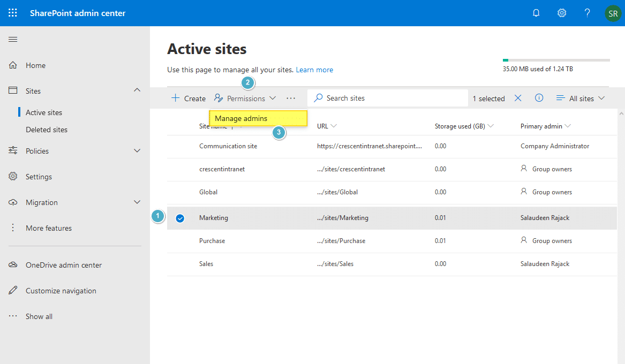625x364 pixels.
Task: Deselect the Marketing site checkbox
Action: (180, 218)
